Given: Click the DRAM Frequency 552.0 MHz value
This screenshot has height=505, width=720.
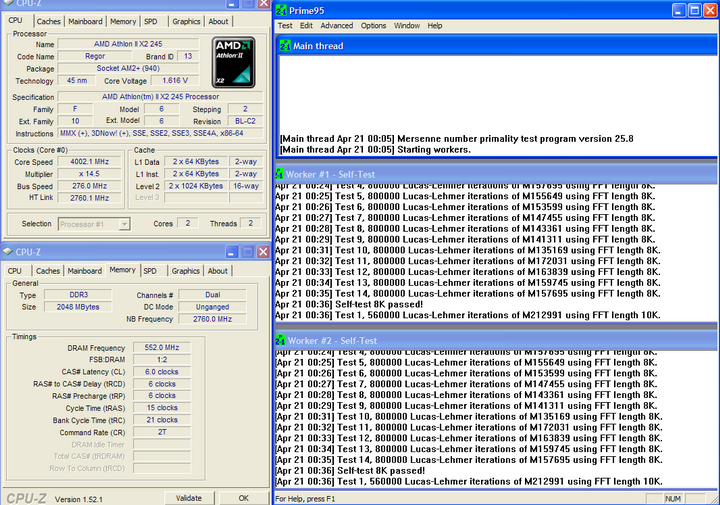Looking at the screenshot, I should pos(162,348).
